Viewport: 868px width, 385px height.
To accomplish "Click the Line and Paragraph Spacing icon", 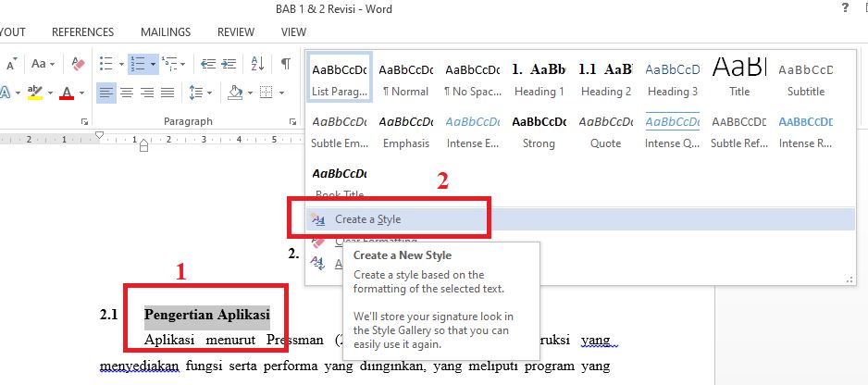I will pos(196,93).
